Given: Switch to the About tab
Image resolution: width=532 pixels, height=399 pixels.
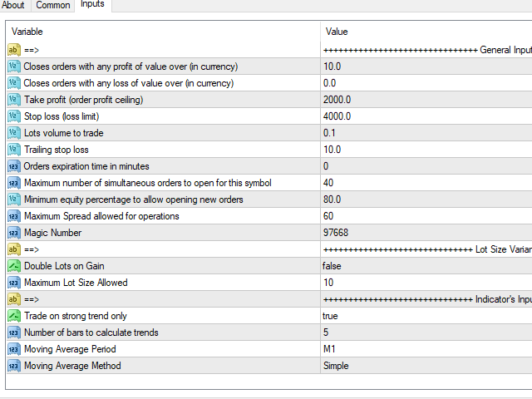Looking at the screenshot, I should tap(13, 6).
